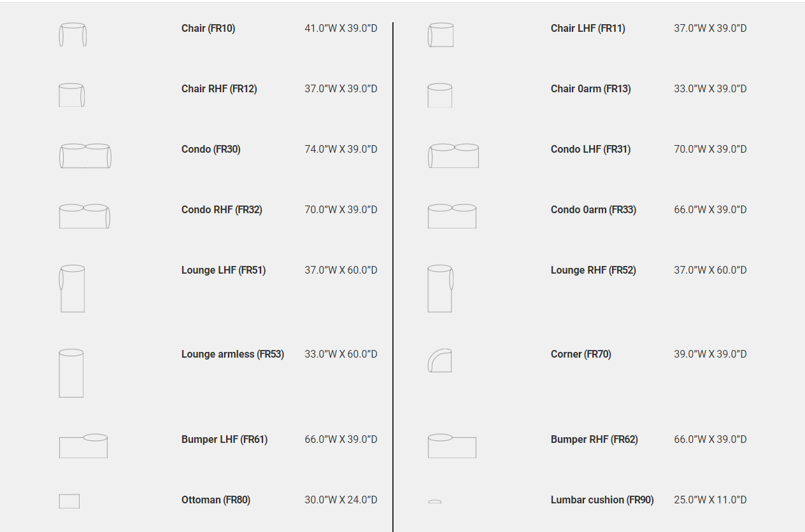Click the Corner 39.0"W X 39.0"D dimensions
The height and width of the screenshot is (532, 805).
pos(710,354)
